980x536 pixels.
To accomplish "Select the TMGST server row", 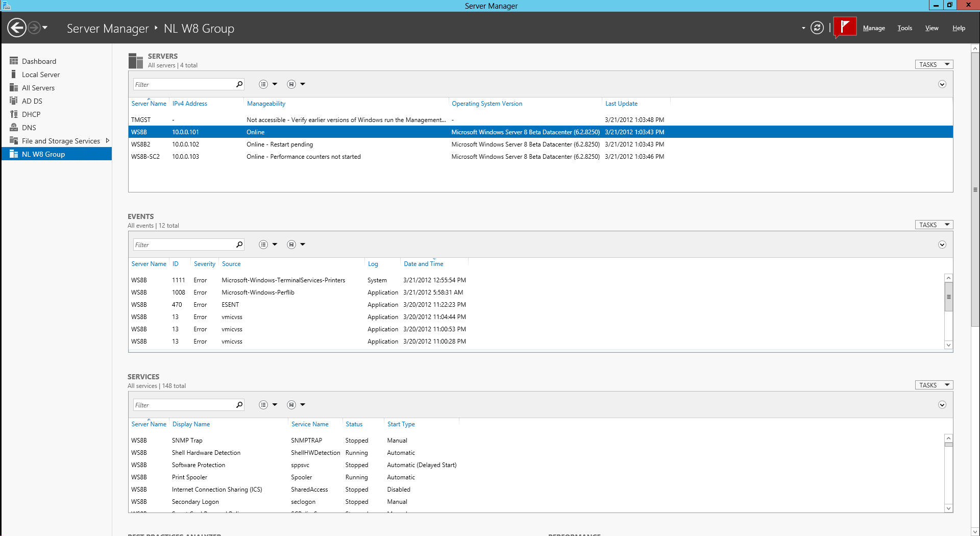I will tap(541, 120).
